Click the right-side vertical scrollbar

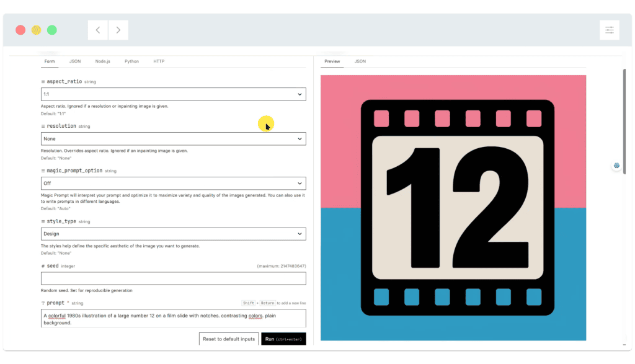pos(624,122)
